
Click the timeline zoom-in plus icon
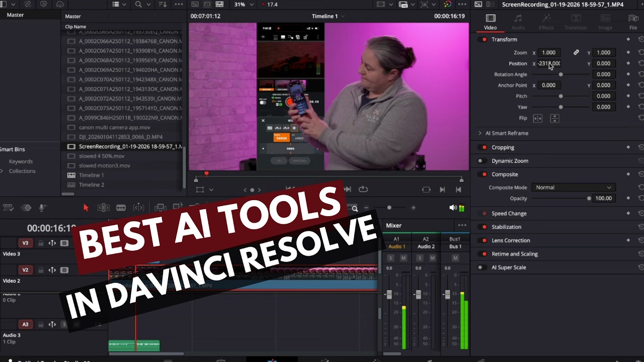414,208
